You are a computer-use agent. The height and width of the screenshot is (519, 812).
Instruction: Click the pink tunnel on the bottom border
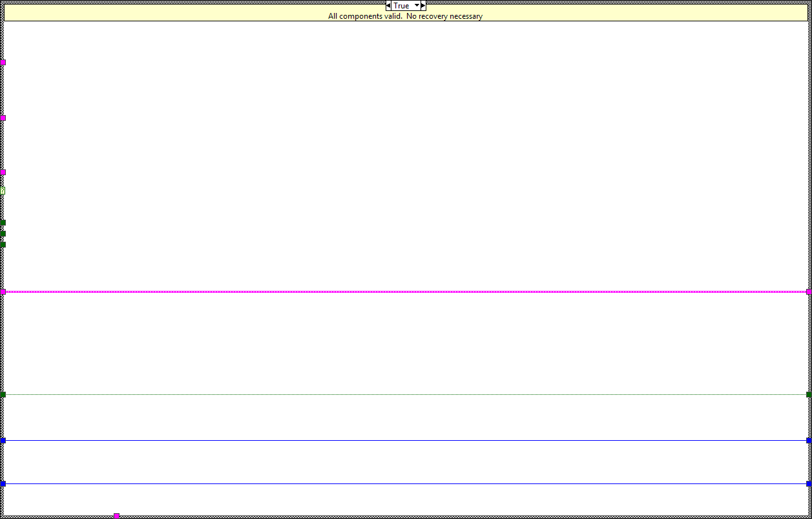[116, 515]
